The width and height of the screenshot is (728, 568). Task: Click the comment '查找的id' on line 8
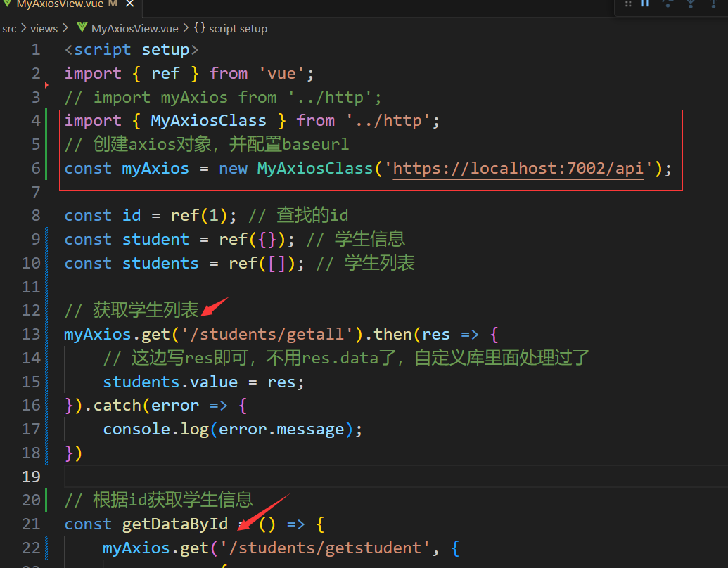[312, 216]
